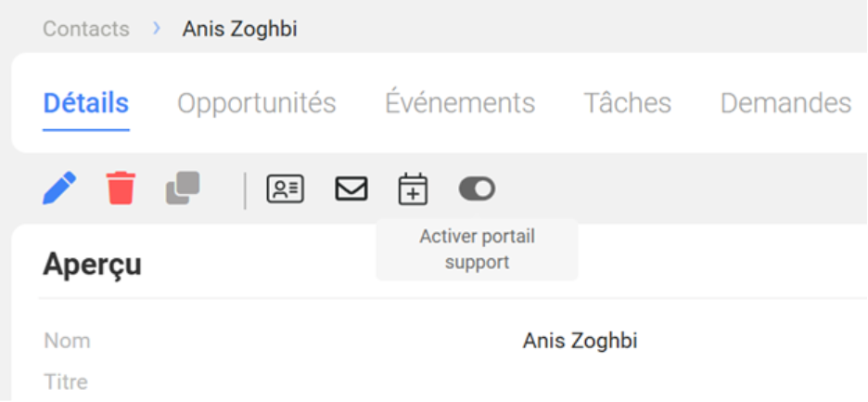868x402 pixels.
Task: Navigate back to Contacts breadcrumb link
Action: click(x=86, y=29)
